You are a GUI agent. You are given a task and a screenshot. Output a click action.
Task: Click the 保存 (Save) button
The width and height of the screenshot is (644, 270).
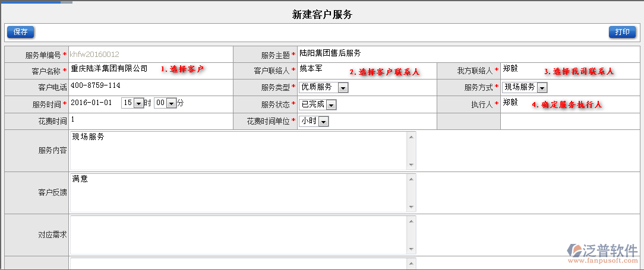point(20,32)
